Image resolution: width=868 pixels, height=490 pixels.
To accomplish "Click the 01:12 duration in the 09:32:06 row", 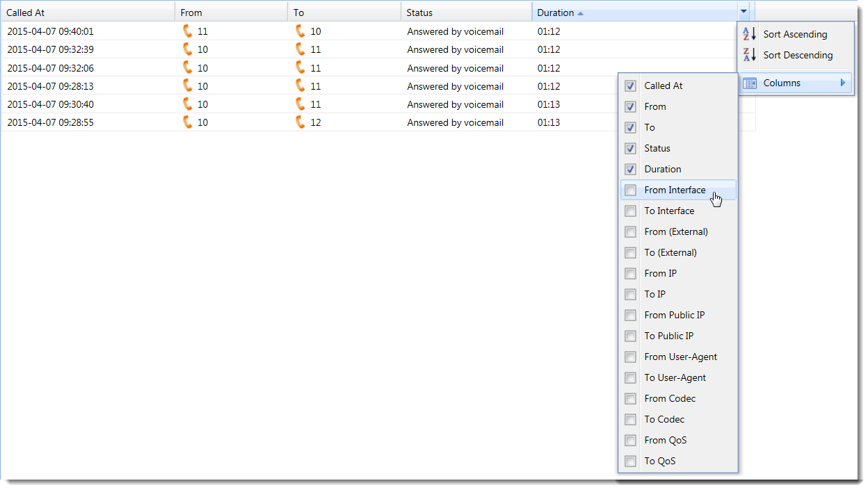I will coord(549,68).
